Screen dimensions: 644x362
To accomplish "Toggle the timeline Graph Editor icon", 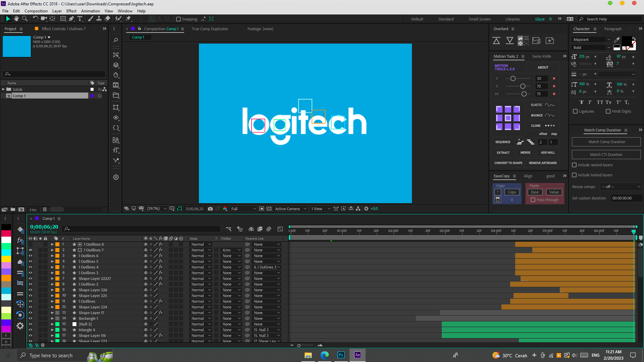I will [280, 229].
